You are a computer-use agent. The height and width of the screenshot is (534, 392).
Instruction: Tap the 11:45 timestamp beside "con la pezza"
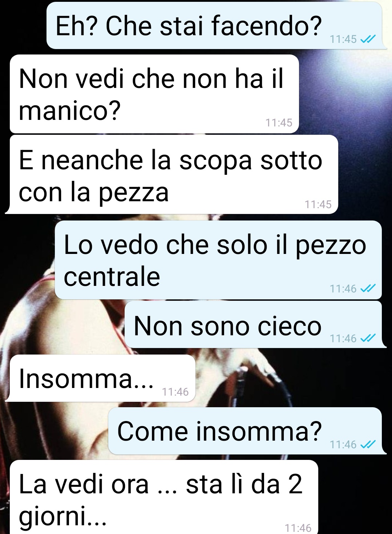tap(318, 205)
